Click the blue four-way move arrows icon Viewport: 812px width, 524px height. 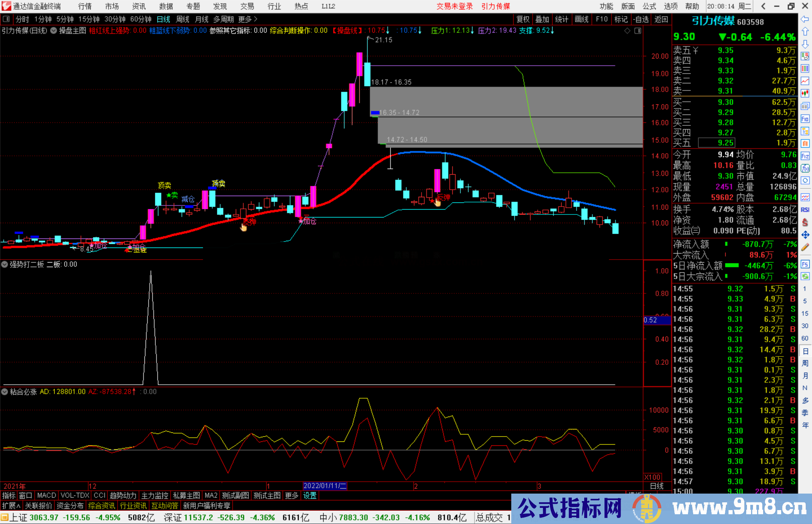(x=805, y=235)
